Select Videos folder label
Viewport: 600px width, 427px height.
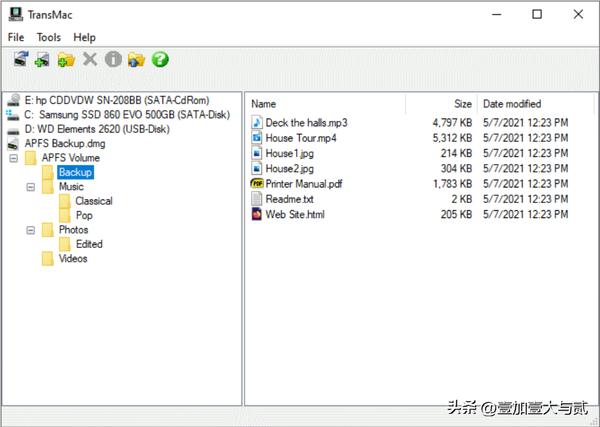[x=73, y=259]
